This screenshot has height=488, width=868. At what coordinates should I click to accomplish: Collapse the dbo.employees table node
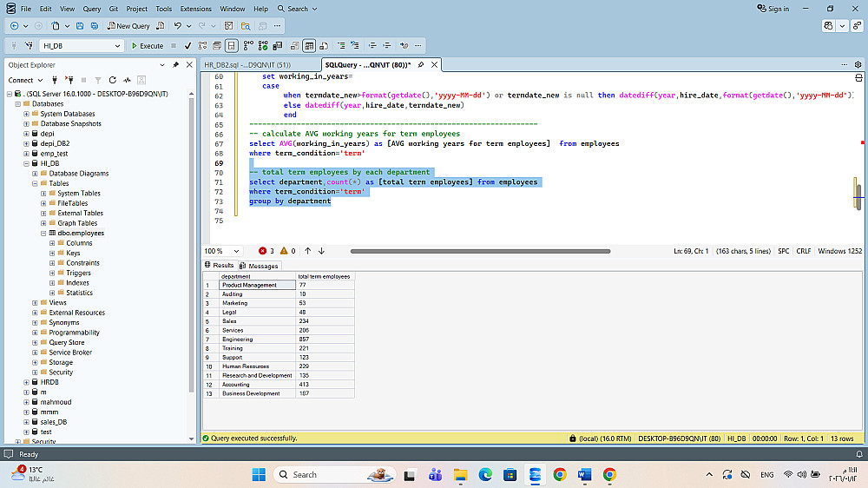[x=43, y=233]
